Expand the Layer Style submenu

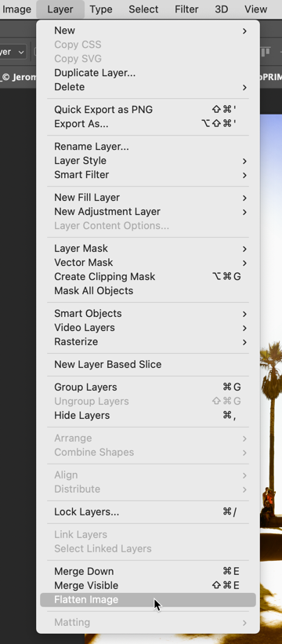click(x=244, y=161)
